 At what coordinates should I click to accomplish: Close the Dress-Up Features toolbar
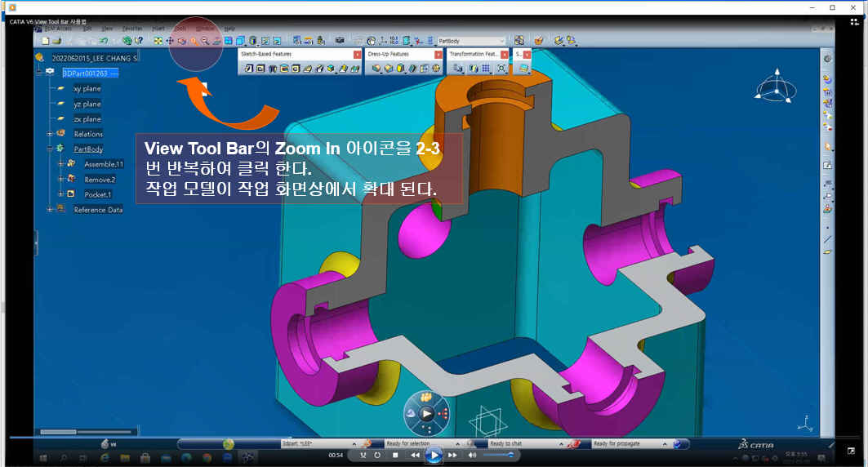click(x=438, y=54)
